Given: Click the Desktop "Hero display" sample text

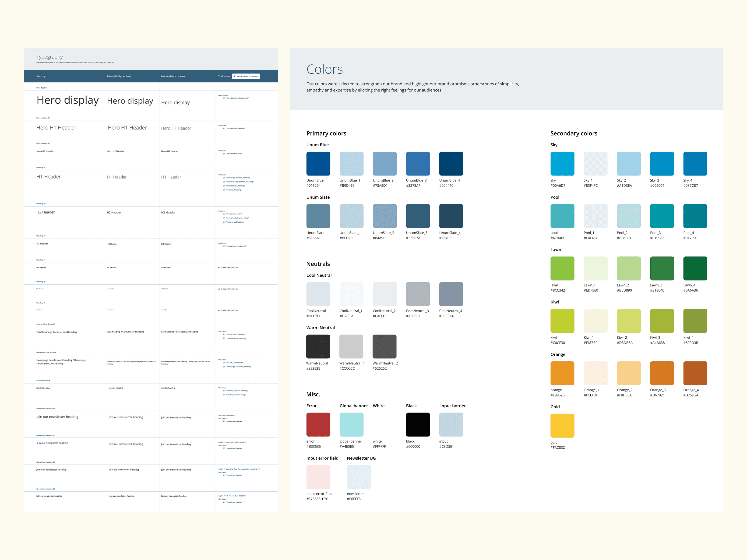Looking at the screenshot, I should click(67, 100).
